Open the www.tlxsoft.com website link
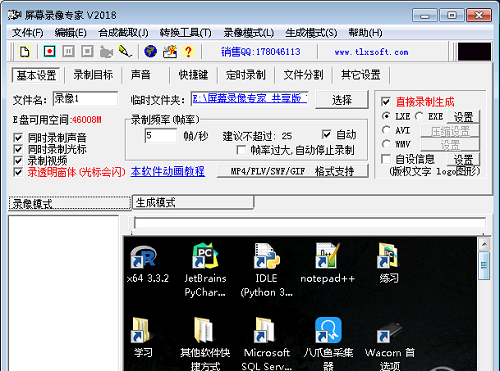The image size is (500, 371). (371, 52)
